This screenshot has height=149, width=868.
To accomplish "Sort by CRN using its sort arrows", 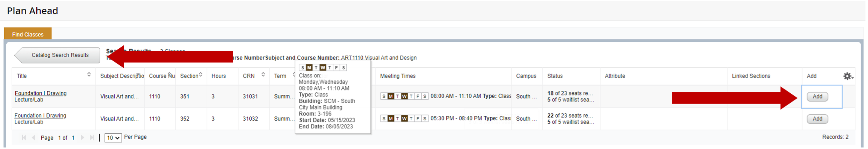I will pos(263,74).
